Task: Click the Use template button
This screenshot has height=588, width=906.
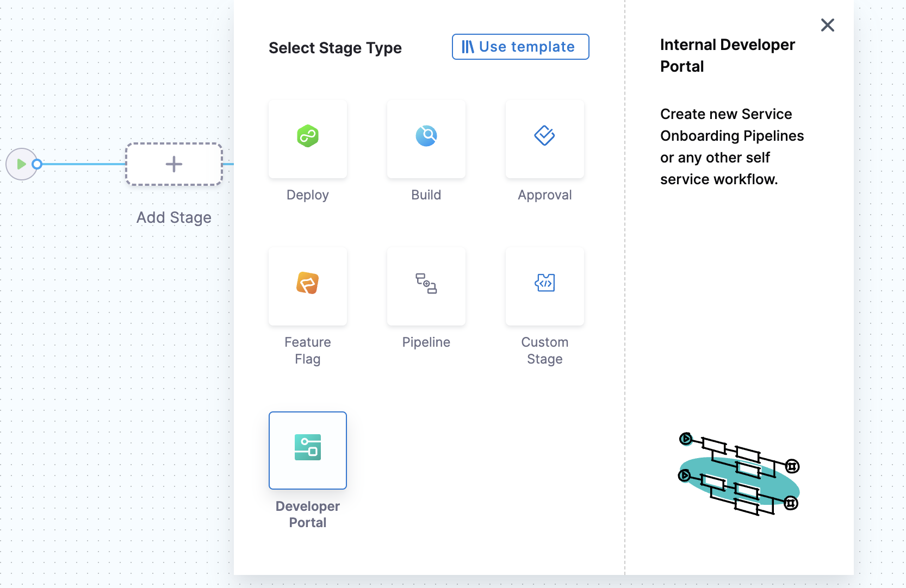Action: tap(520, 47)
